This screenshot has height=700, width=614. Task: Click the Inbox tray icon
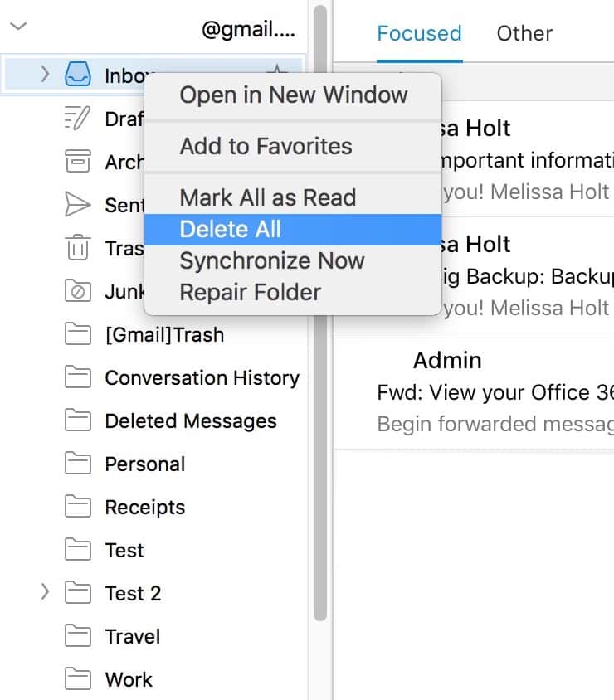(x=77, y=75)
